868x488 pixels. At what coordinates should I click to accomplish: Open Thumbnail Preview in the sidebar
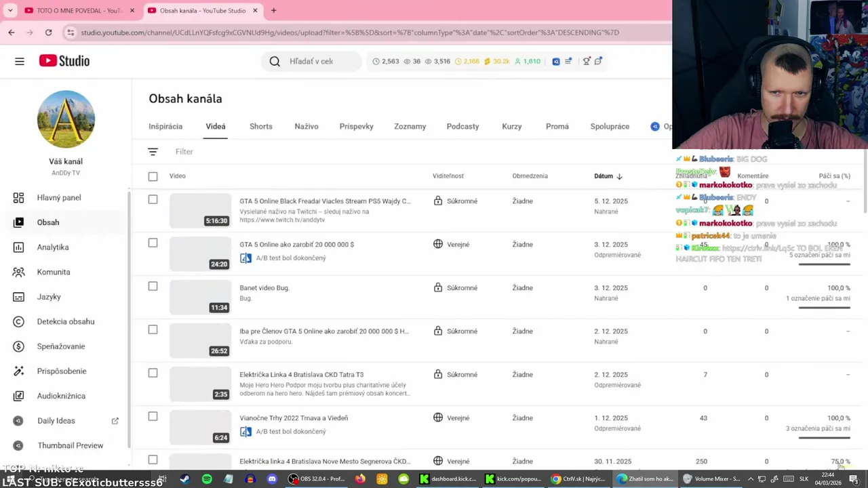[70, 445]
